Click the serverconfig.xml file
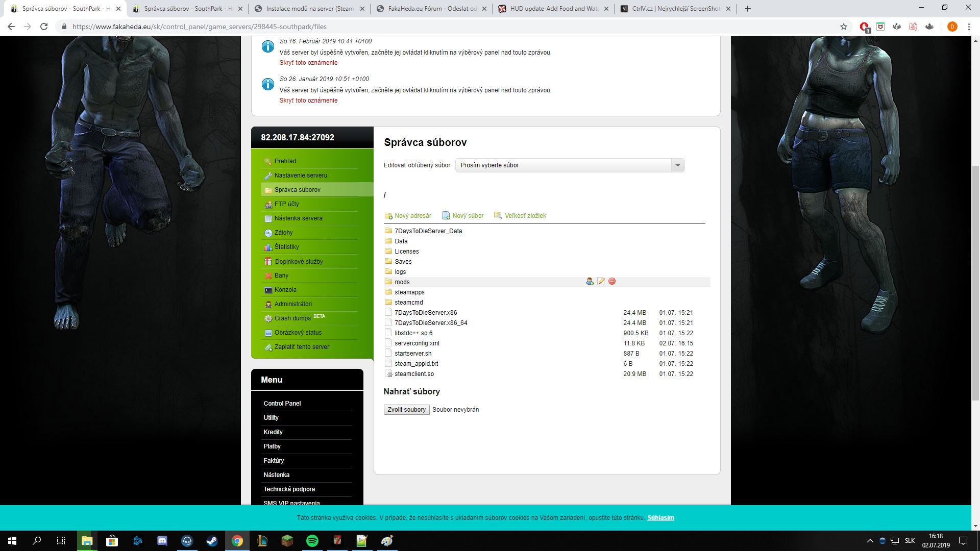This screenshot has width=980, height=551. tap(416, 343)
